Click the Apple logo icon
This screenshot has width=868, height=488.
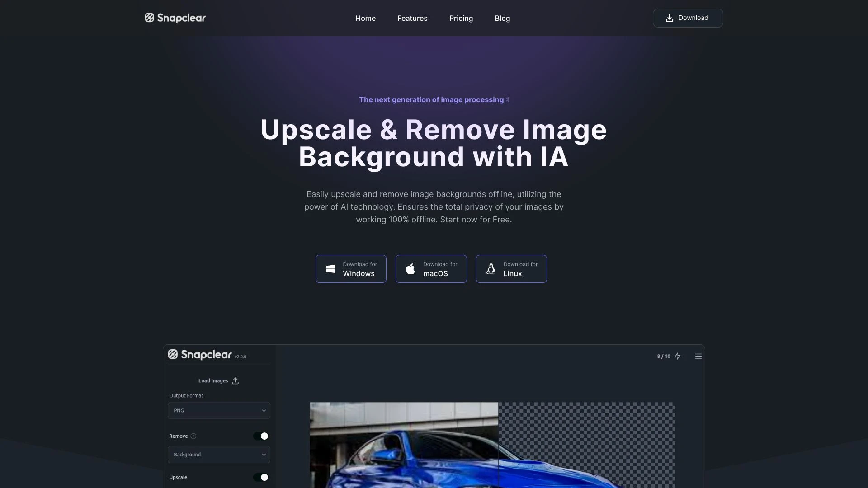tap(410, 269)
